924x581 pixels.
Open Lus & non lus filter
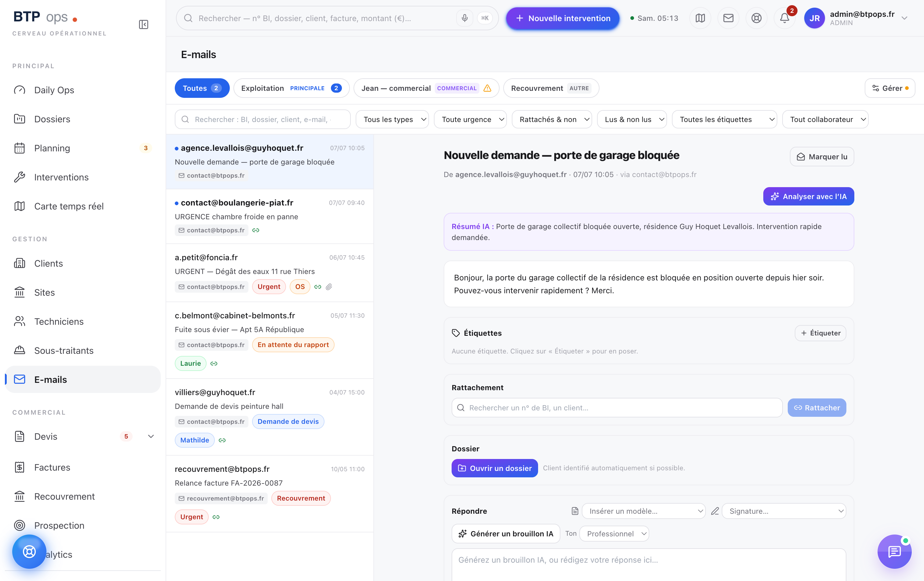[x=632, y=120]
